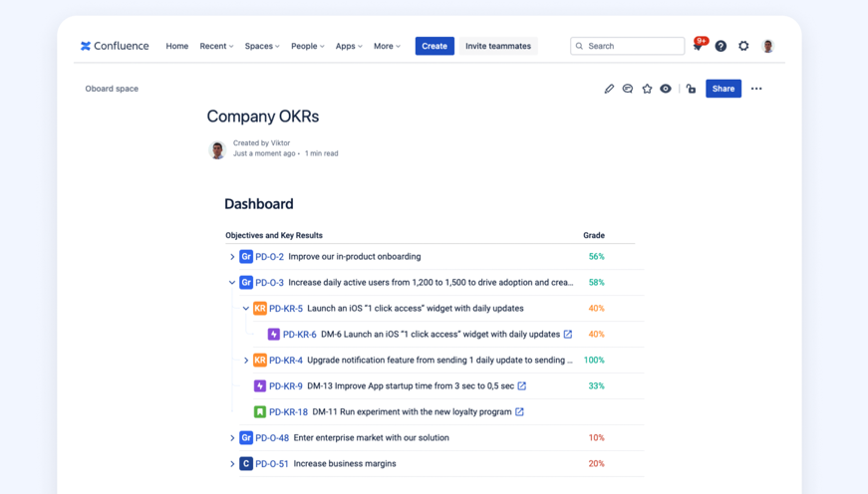Image resolution: width=868 pixels, height=494 pixels.
Task: Go to Home in navigation
Action: pyautogui.click(x=177, y=46)
